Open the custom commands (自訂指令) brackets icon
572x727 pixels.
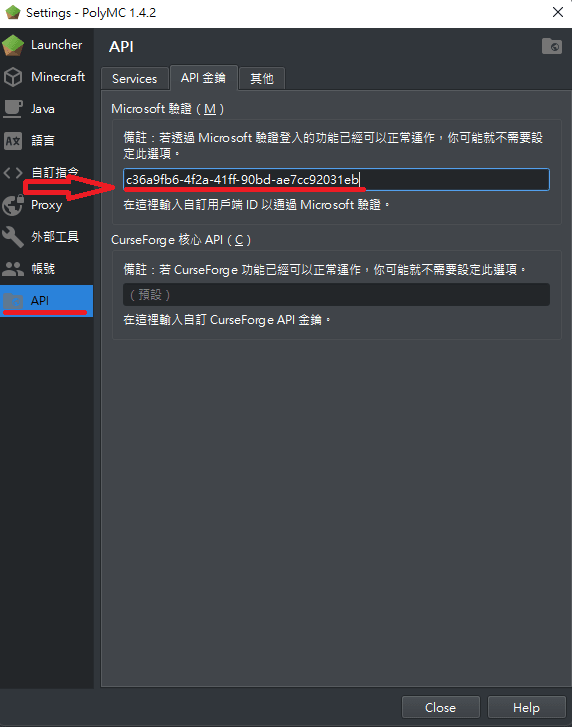coord(13,173)
